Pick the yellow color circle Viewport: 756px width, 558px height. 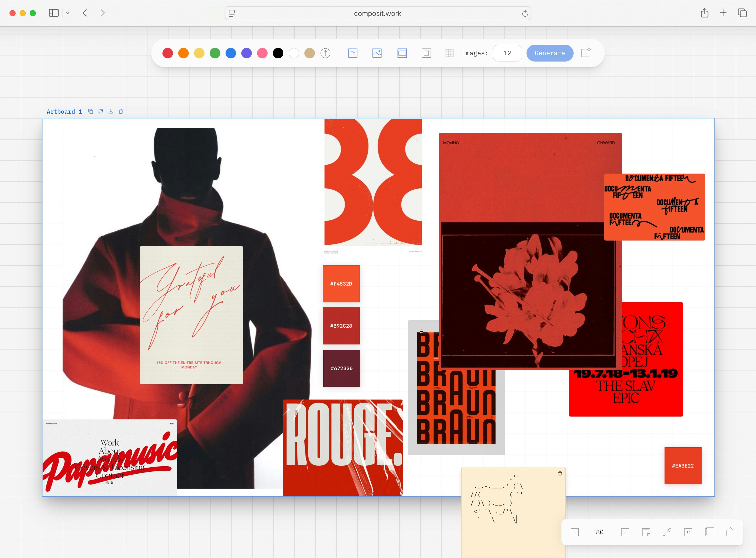click(x=199, y=53)
